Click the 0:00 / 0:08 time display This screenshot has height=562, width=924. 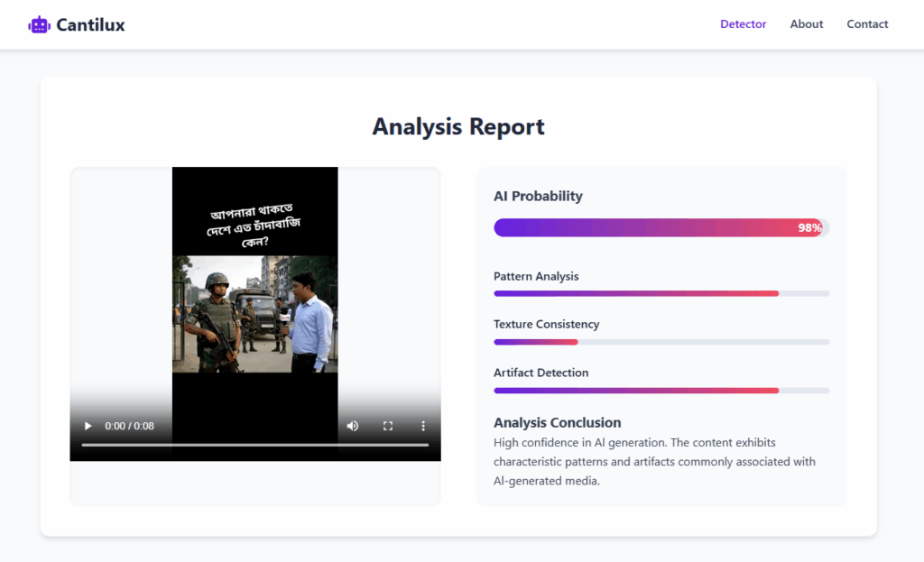[130, 426]
